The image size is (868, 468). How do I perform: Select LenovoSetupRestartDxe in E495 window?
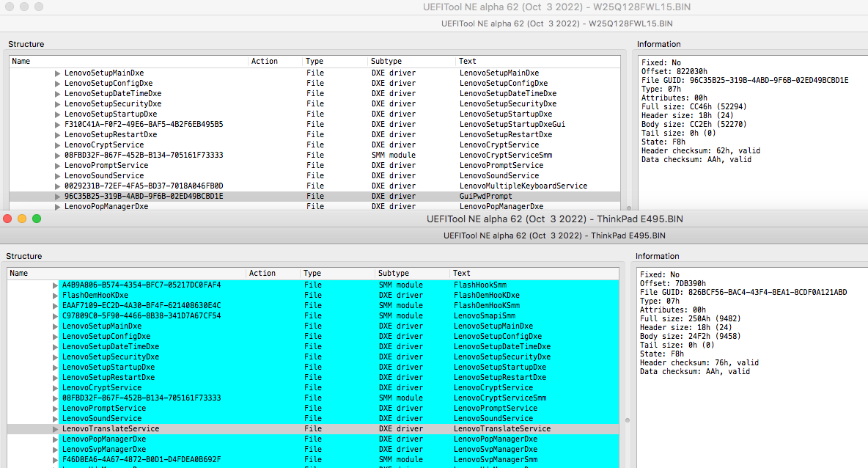(313, 377)
